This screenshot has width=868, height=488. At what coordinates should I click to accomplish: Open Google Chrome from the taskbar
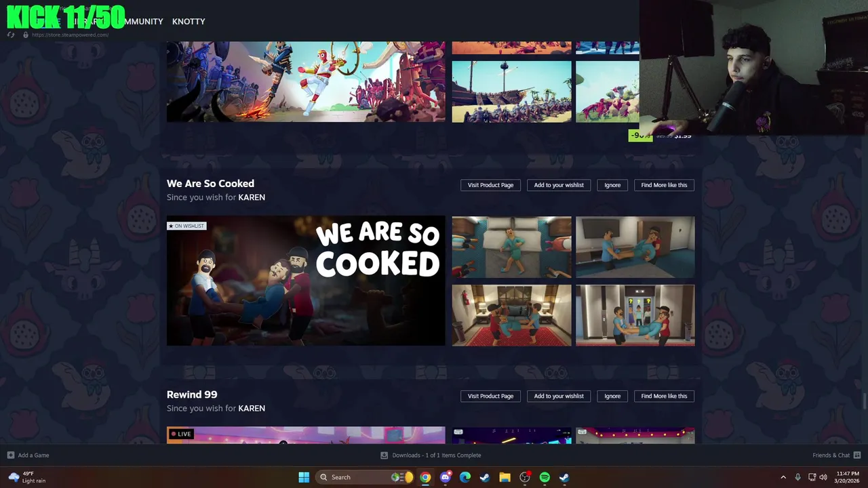point(425,477)
